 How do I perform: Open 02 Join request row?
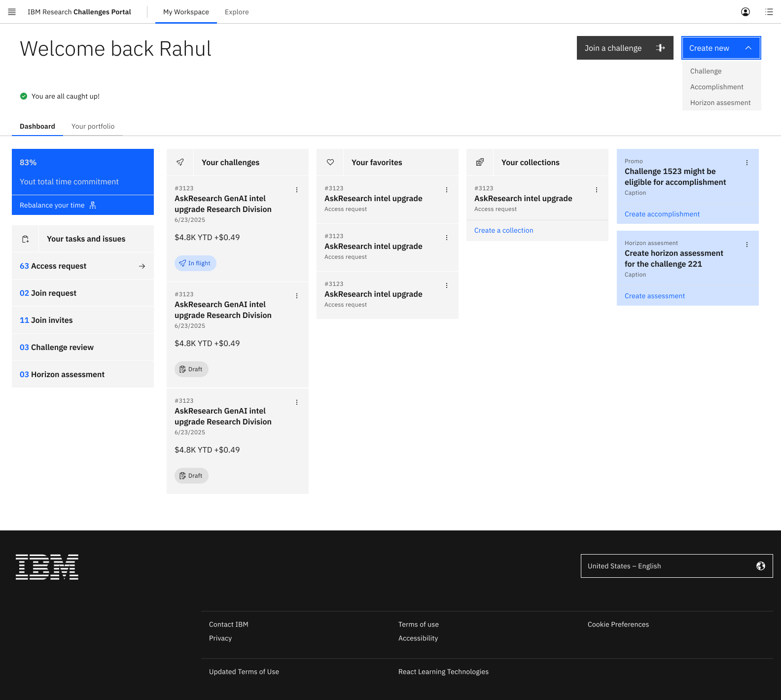(83, 293)
